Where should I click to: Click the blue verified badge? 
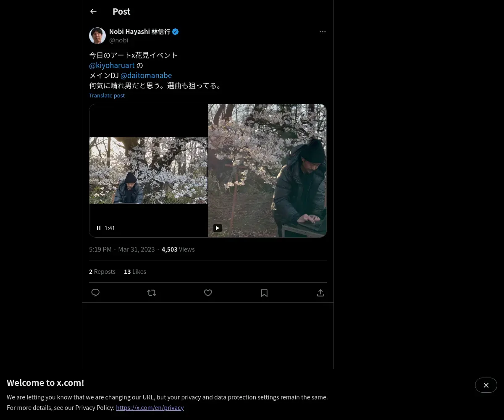tap(176, 31)
